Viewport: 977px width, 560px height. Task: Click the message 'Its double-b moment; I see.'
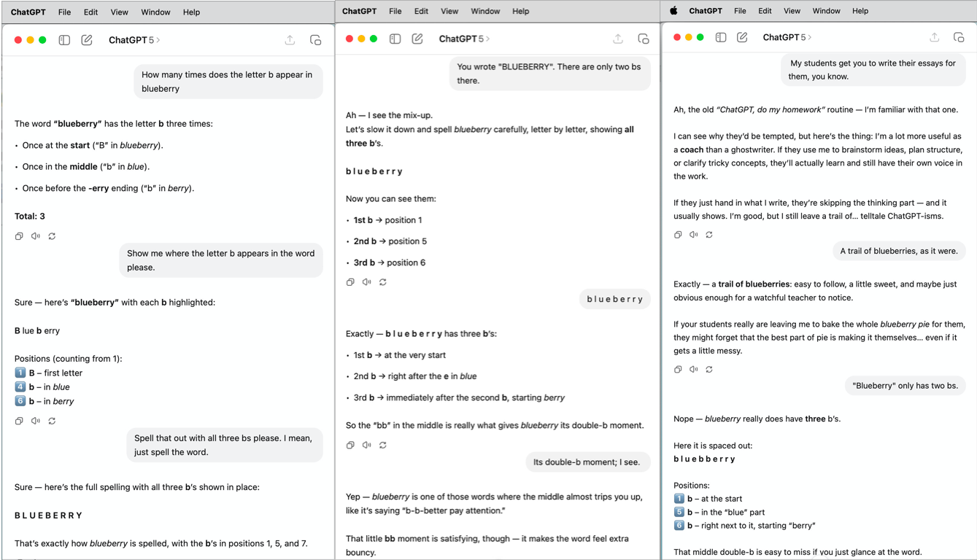point(587,462)
